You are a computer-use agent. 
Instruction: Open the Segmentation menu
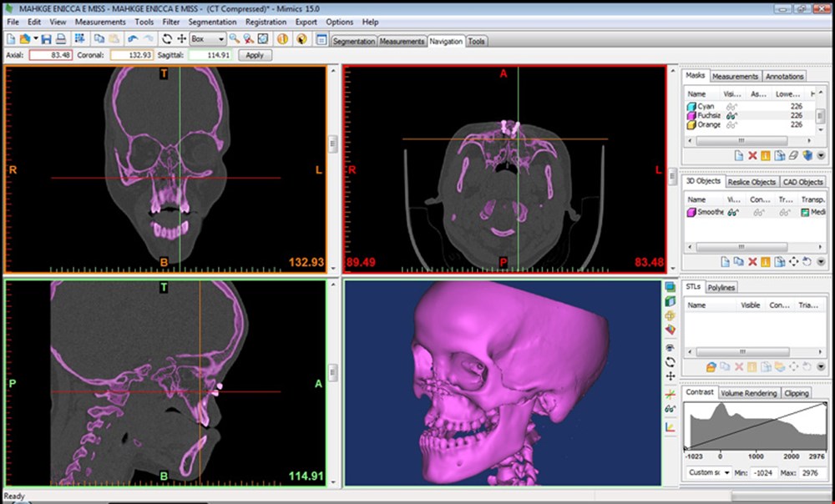[212, 22]
